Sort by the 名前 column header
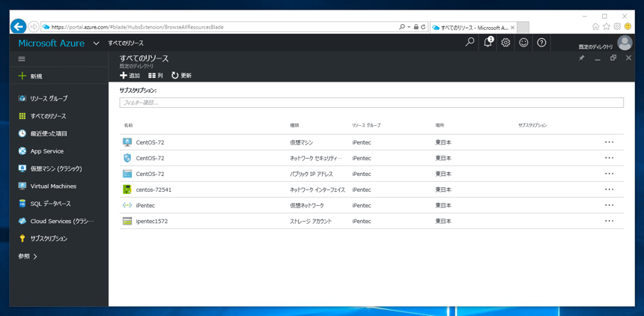The width and height of the screenshot is (644, 316). (129, 125)
